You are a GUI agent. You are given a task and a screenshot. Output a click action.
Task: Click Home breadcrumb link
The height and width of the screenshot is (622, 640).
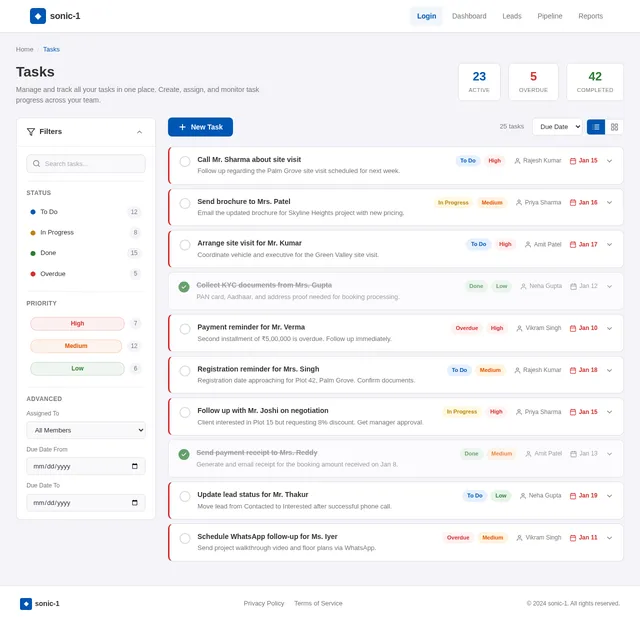24,49
